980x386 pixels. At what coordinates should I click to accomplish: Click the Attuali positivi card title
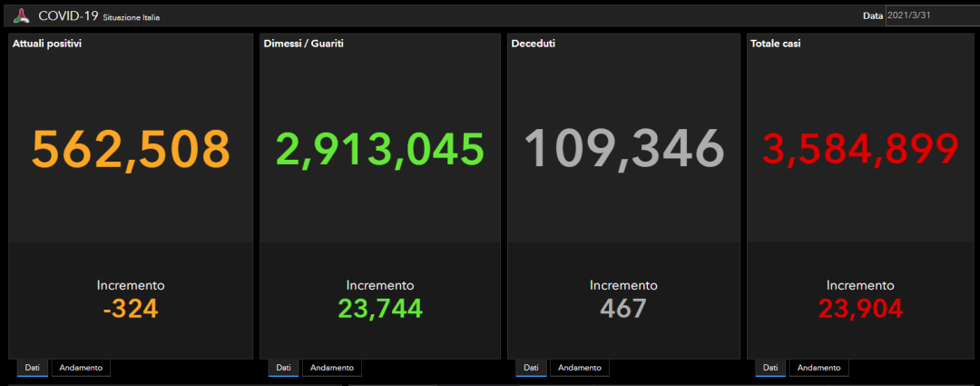tap(47, 44)
